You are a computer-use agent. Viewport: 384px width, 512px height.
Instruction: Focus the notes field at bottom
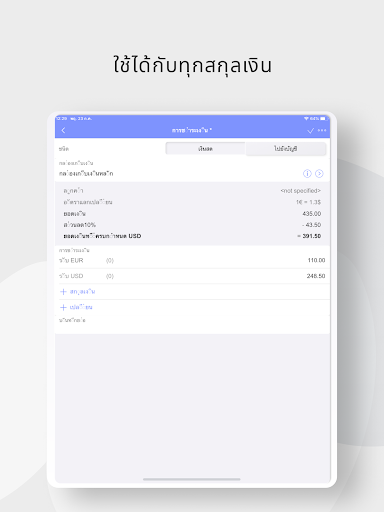pyautogui.click(x=192, y=324)
